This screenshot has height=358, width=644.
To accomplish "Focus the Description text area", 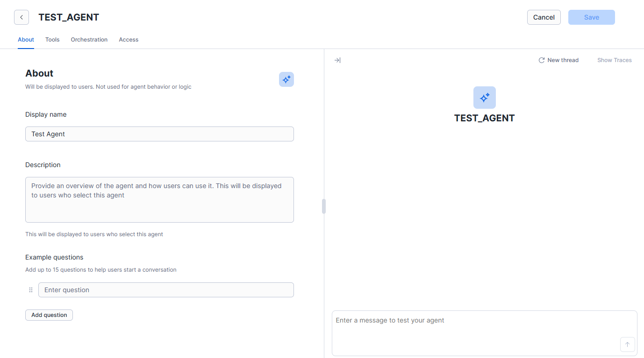I will coord(159,200).
